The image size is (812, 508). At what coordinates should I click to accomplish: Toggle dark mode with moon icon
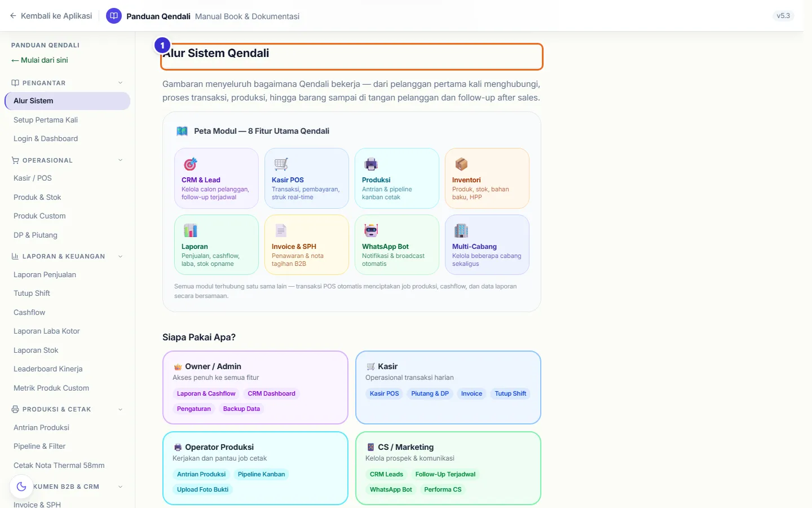(x=21, y=487)
